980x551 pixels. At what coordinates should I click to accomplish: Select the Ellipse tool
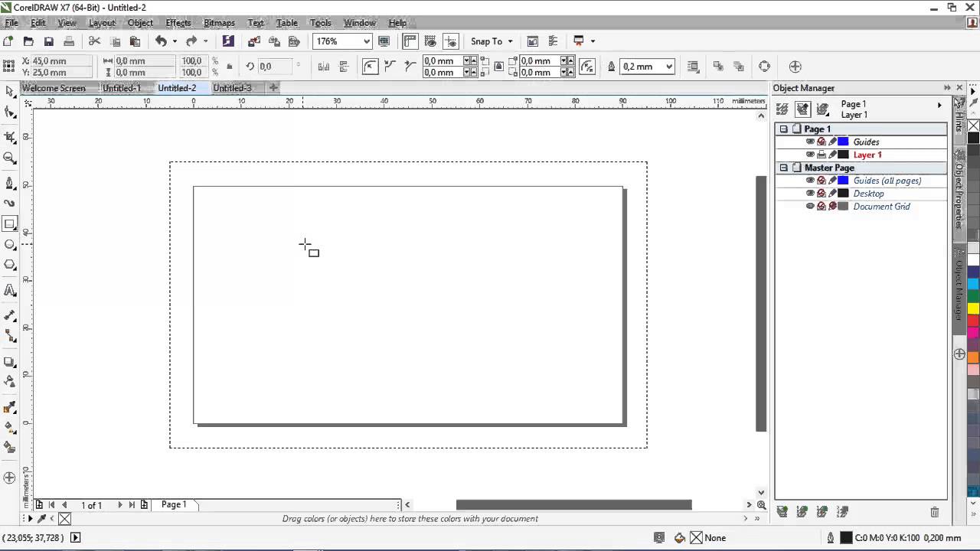click(x=9, y=245)
